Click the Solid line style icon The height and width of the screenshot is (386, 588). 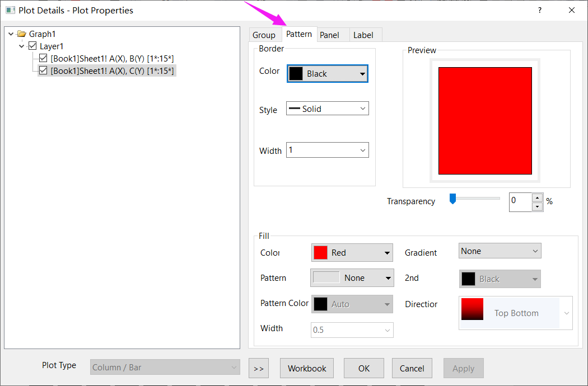tap(295, 109)
